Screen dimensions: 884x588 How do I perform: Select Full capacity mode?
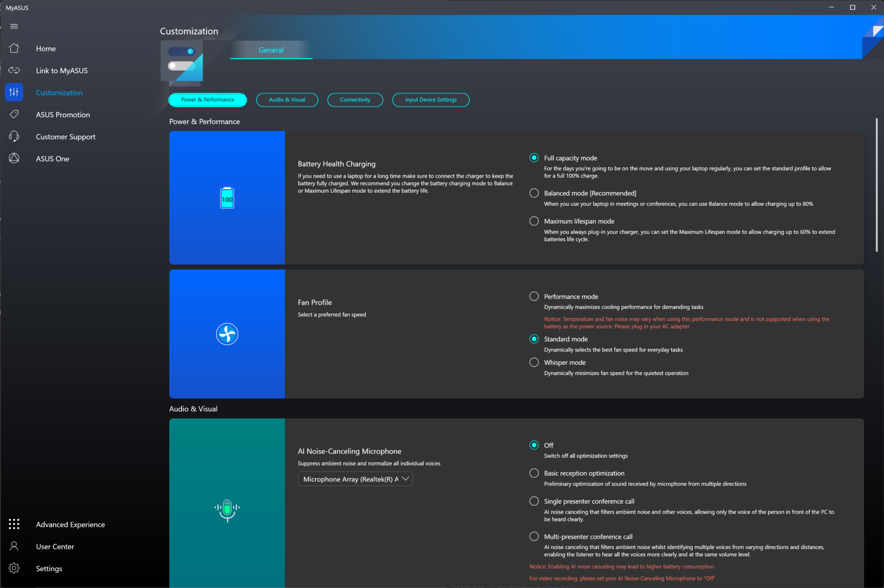pyautogui.click(x=534, y=158)
